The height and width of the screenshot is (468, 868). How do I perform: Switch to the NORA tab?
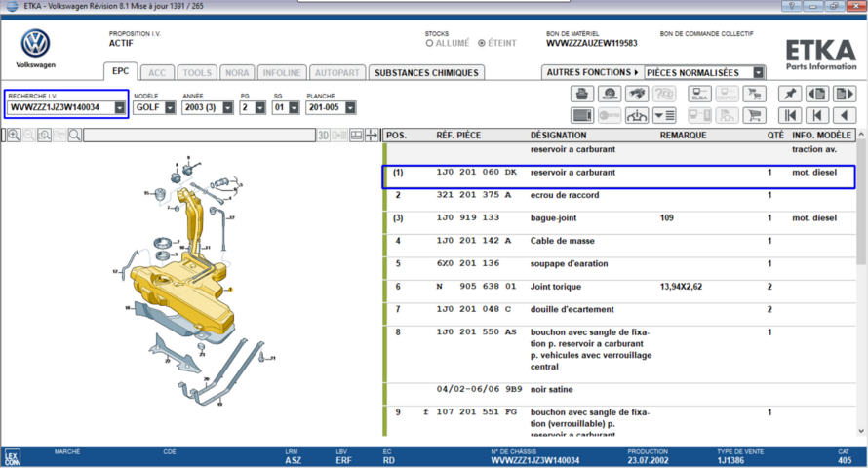pyautogui.click(x=237, y=73)
